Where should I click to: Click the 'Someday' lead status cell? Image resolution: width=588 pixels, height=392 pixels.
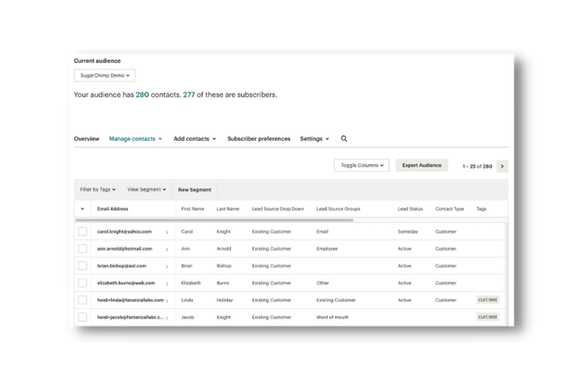(x=408, y=232)
